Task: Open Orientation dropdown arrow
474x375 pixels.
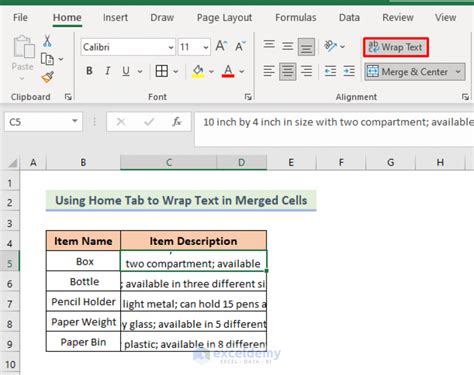Action: click(343, 46)
